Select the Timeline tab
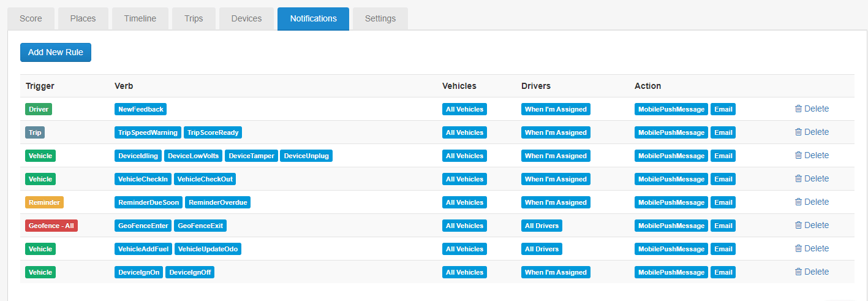Viewport: 868px width, 301px height. pos(140,18)
